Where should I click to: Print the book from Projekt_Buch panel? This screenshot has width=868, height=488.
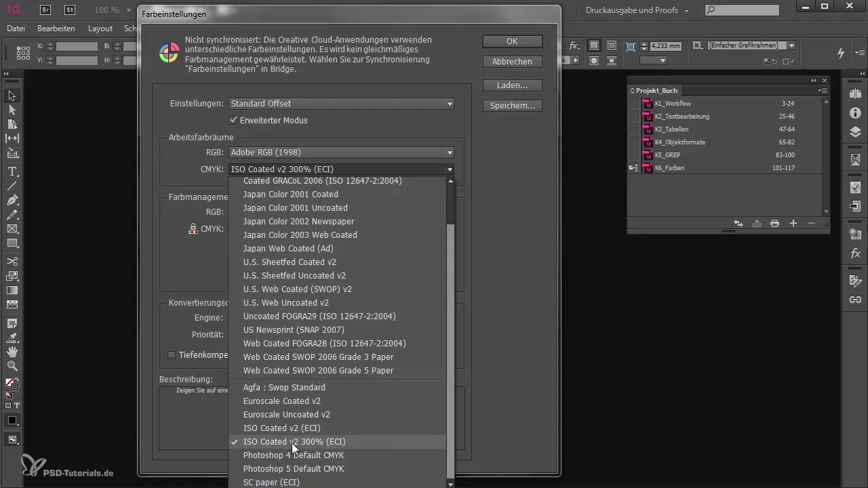click(774, 224)
